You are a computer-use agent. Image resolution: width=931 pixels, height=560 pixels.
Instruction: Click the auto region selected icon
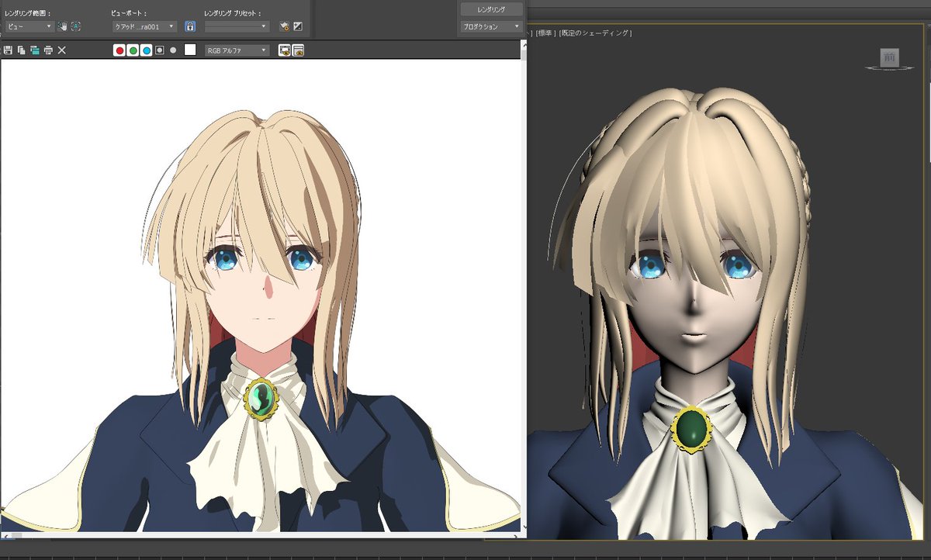click(x=76, y=26)
